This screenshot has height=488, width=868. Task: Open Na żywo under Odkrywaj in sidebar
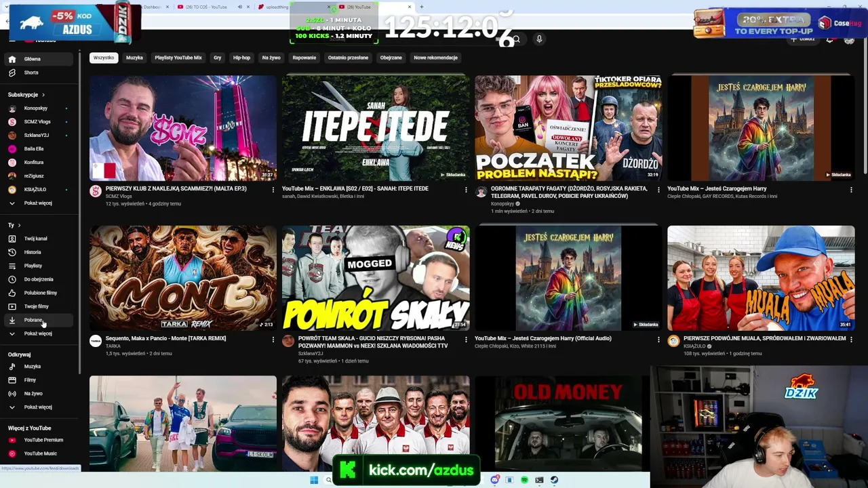click(x=40, y=394)
